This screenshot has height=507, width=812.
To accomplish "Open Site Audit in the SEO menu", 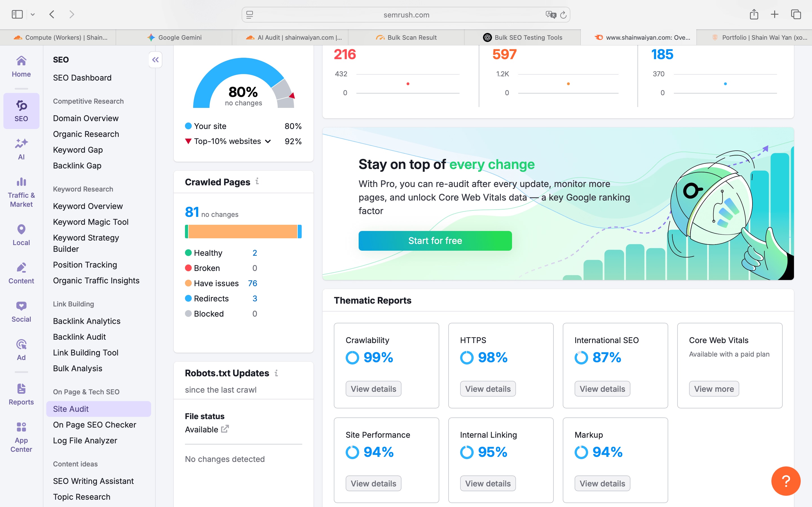I will [x=71, y=409].
